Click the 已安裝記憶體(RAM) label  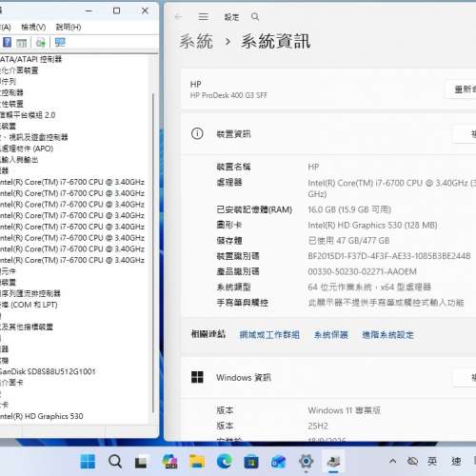click(x=254, y=209)
